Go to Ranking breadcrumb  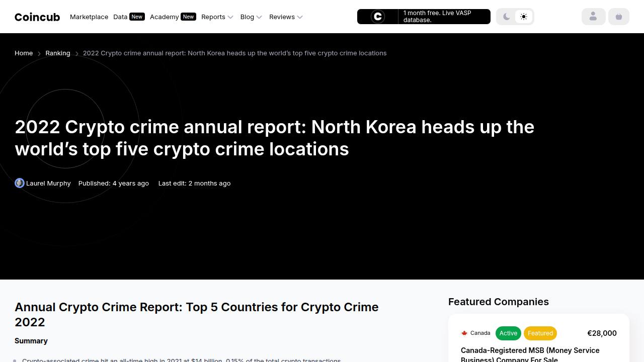58,53
